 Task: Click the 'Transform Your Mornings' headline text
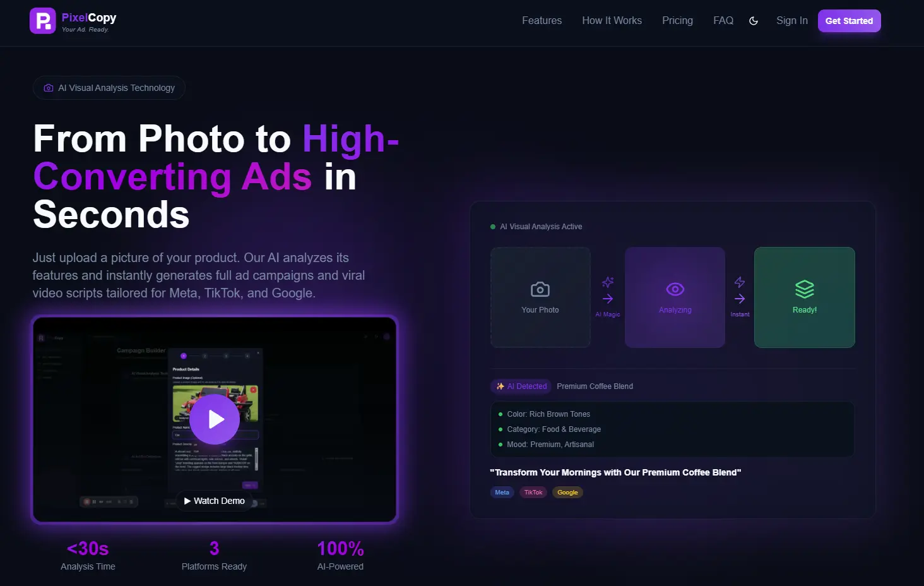(x=615, y=472)
